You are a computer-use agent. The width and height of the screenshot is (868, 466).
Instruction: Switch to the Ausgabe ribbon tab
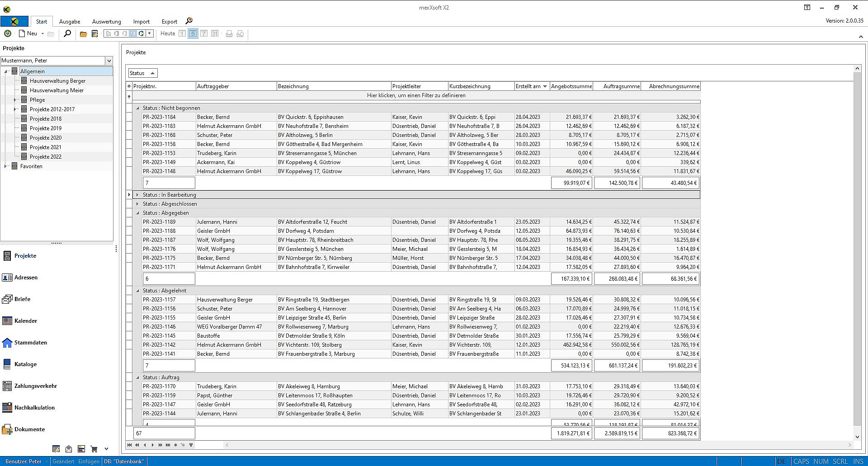70,21
